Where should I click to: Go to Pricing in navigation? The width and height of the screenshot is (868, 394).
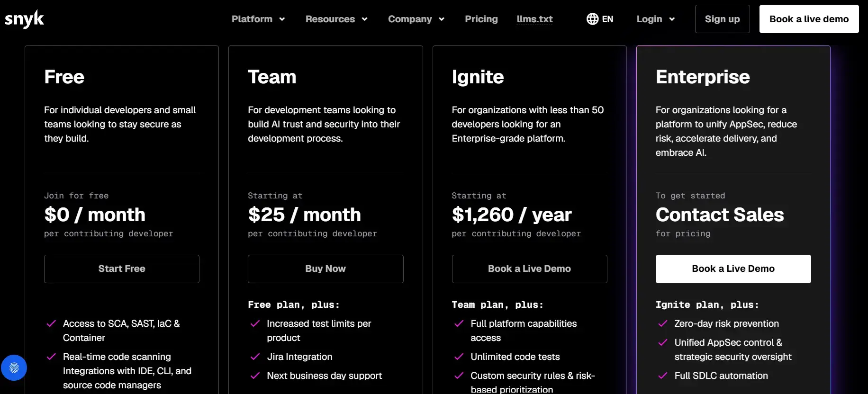point(481,19)
